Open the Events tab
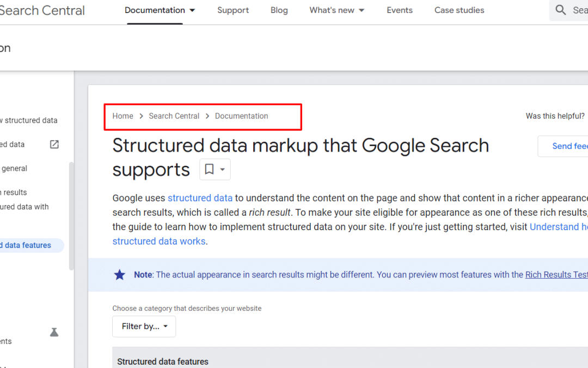This screenshot has height=368, width=588. pos(400,10)
